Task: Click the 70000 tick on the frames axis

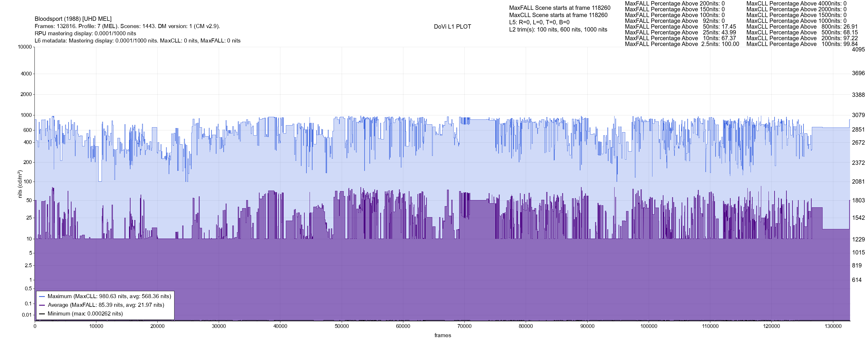Action: pyautogui.click(x=464, y=326)
